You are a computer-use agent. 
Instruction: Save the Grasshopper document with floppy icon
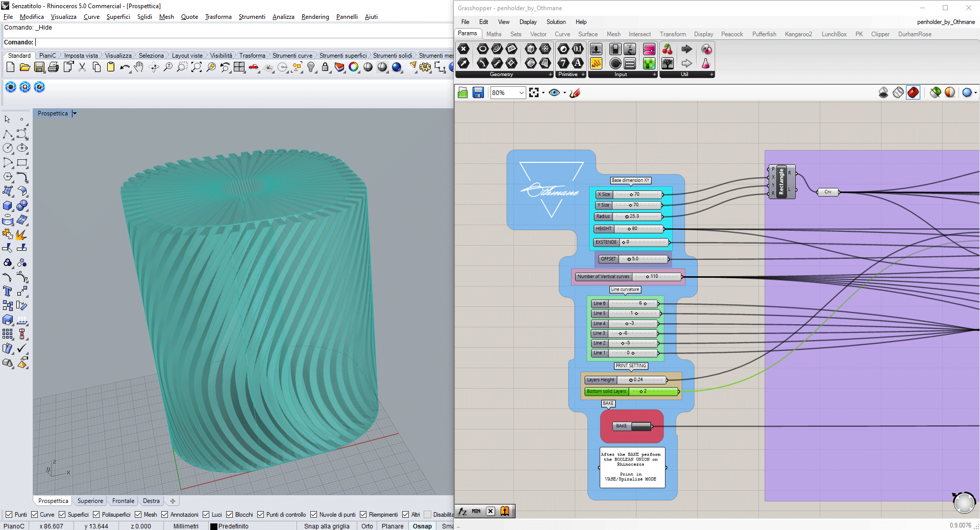click(x=478, y=92)
